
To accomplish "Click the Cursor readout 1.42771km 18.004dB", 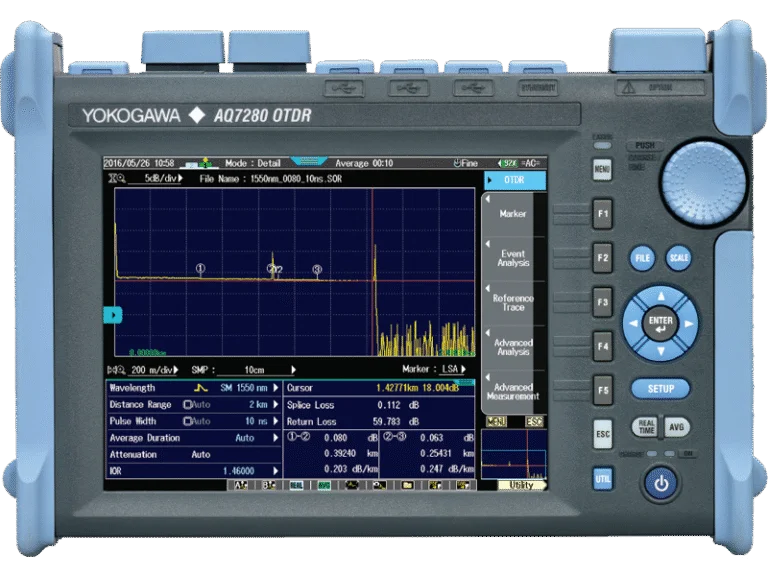I will [x=417, y=388].
